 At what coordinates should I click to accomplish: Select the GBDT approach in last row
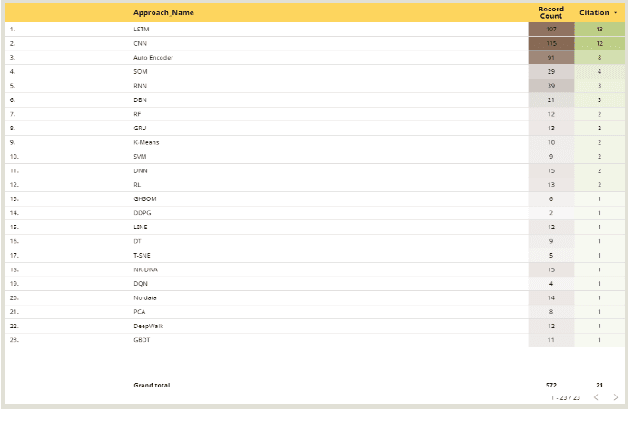[141, 340]
